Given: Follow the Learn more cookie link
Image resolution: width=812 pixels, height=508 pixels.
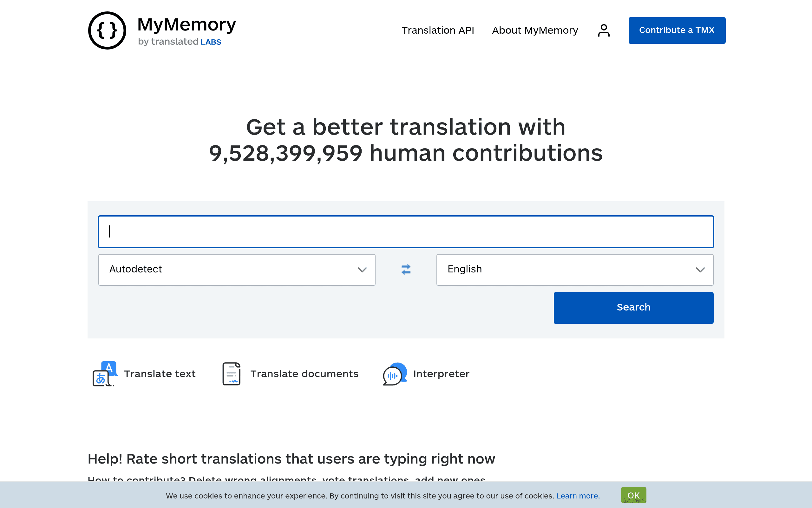Looking at the screenshot, I should point(578,496).
